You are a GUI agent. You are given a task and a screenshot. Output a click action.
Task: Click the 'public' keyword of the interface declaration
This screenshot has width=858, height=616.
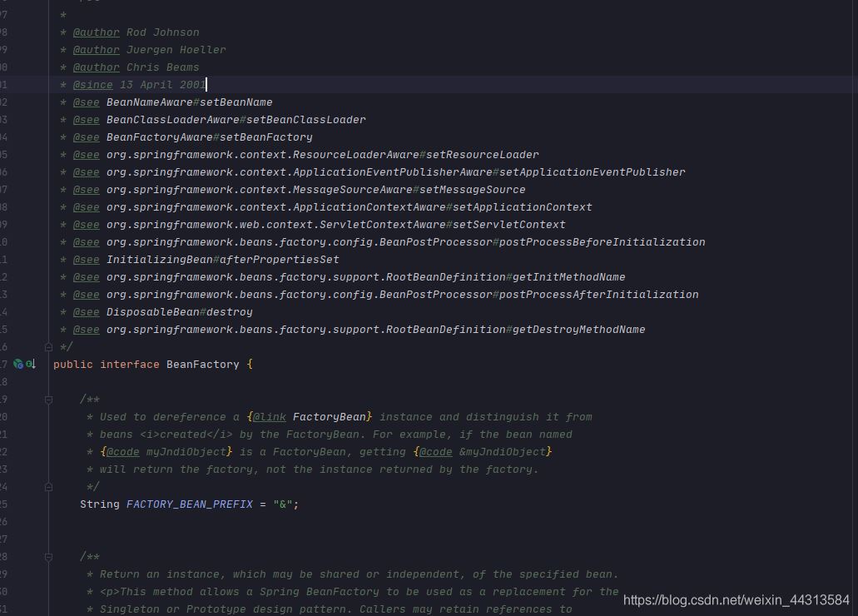coord(72,365)
